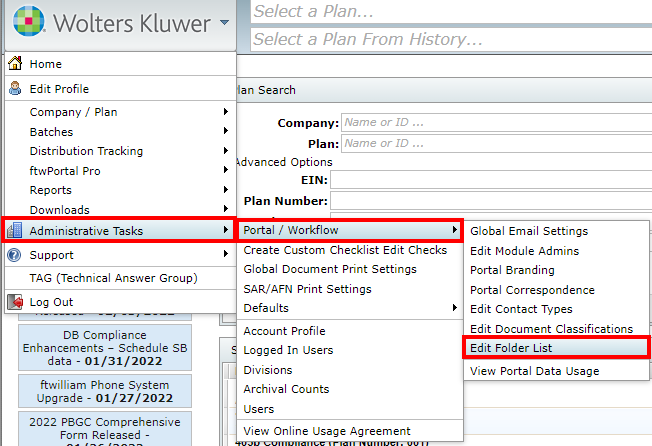Select Logged In Users option

click(x=288, y=350)
